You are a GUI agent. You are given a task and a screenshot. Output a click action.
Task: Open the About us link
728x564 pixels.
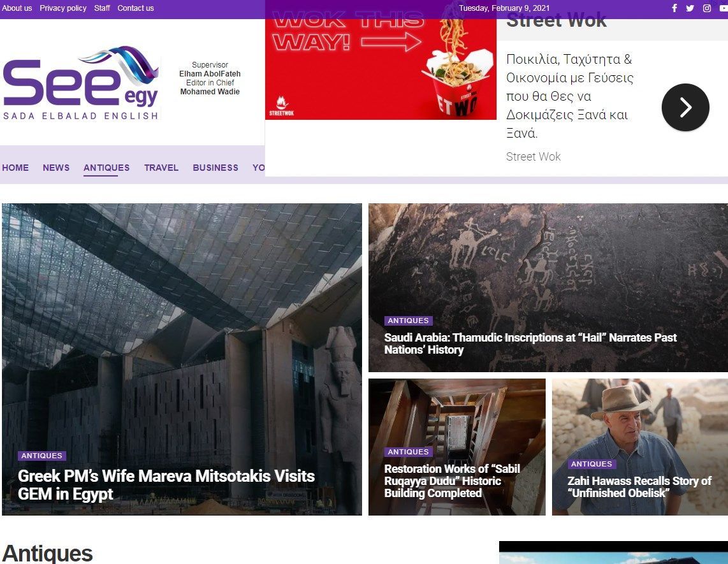17,8
